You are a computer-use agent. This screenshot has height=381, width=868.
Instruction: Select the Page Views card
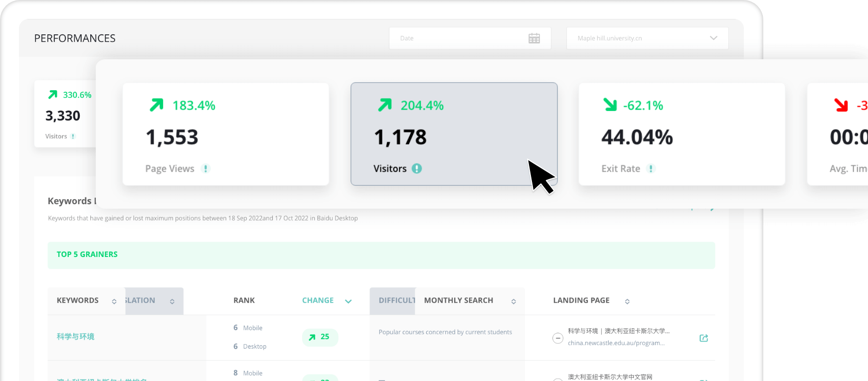[x=226, y=134]
